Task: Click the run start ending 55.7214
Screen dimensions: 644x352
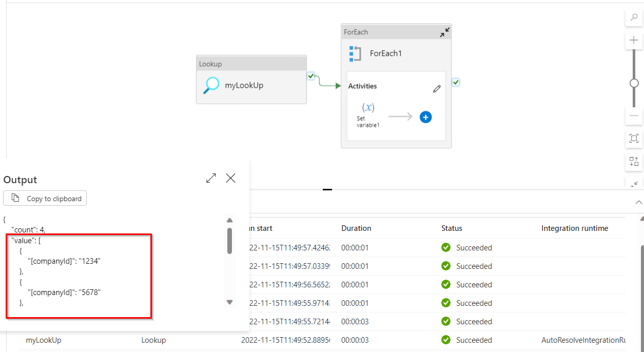Action: click(290, 322)
